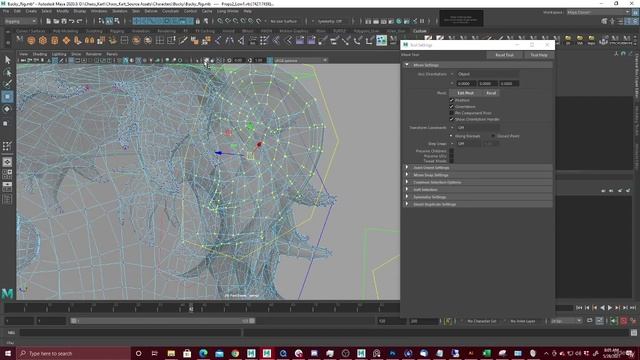Click the Save Scene icon
This screenshot has height=360, width=640.
tap(64, 21)
